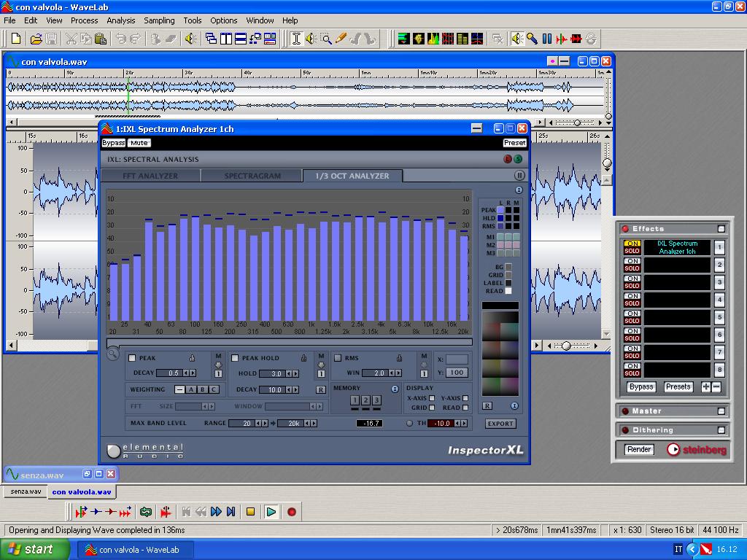Expand the Dithering section
This screenshot has width=747, height=560.
click(x=721, y=430)
